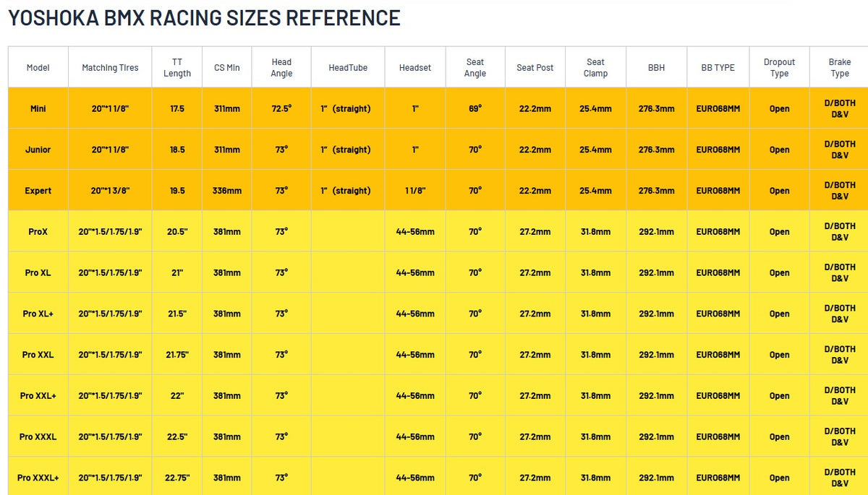Select the 'Pro XXXL+' model cell
868x495 pixels.
coord(38,478)
